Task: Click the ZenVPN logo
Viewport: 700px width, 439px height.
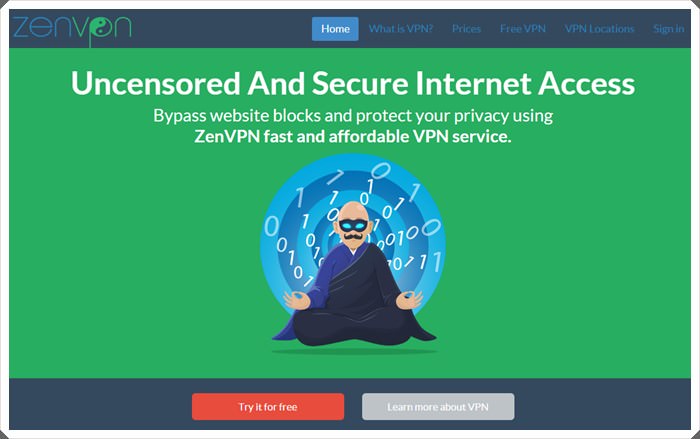Action: [72, 29]
